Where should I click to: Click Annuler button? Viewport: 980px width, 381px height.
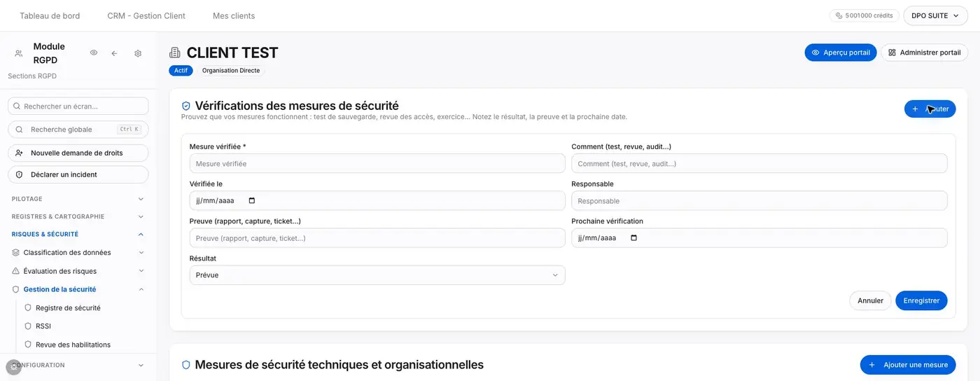(870, 300)
